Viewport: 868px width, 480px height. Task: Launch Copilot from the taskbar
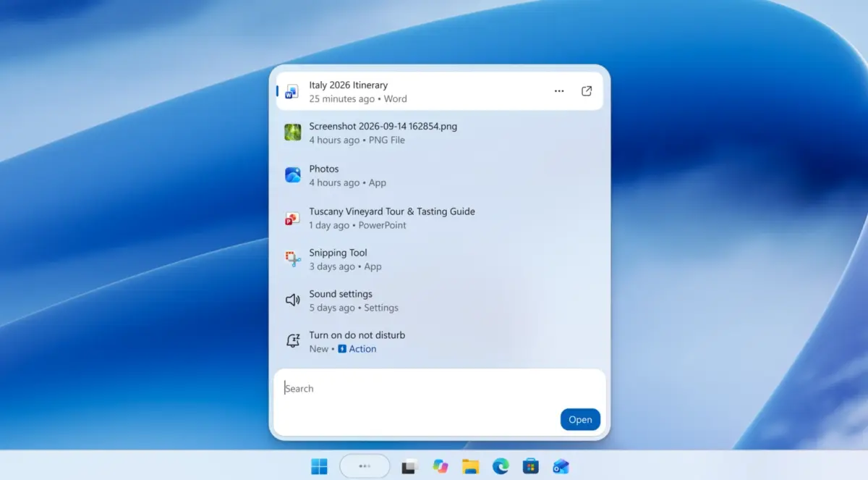click(x=441, y=466)
